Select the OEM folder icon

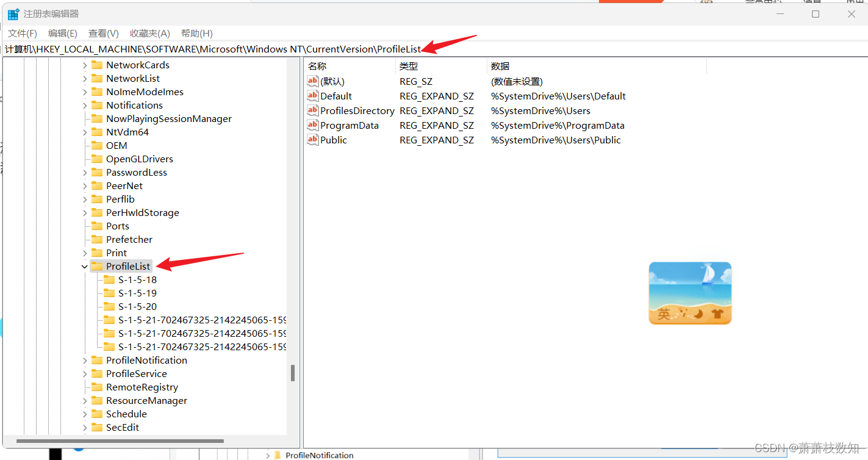point(97,145)
